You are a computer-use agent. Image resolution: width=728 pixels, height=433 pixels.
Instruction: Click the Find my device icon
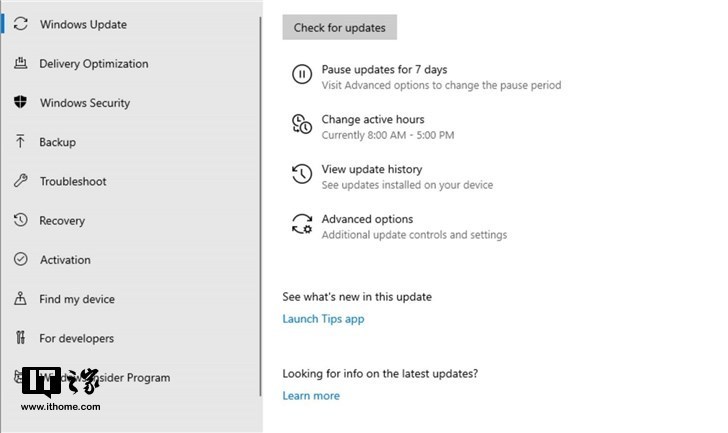(20, 298)
